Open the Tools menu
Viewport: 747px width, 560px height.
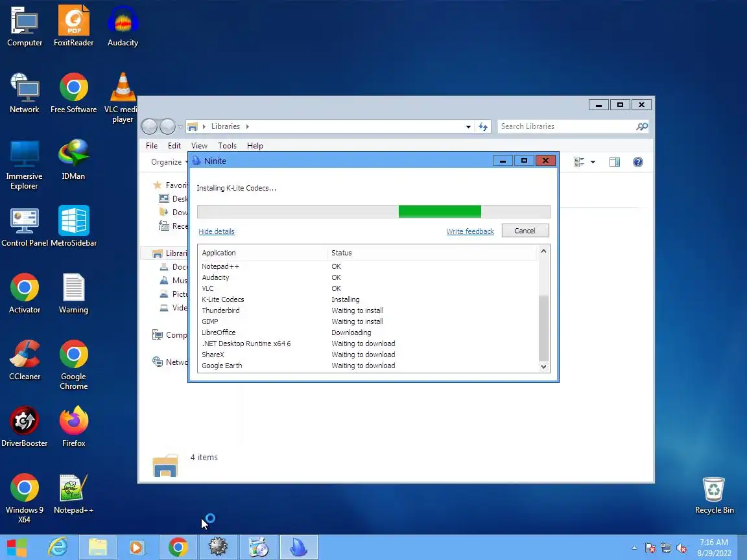click(227, 146)
